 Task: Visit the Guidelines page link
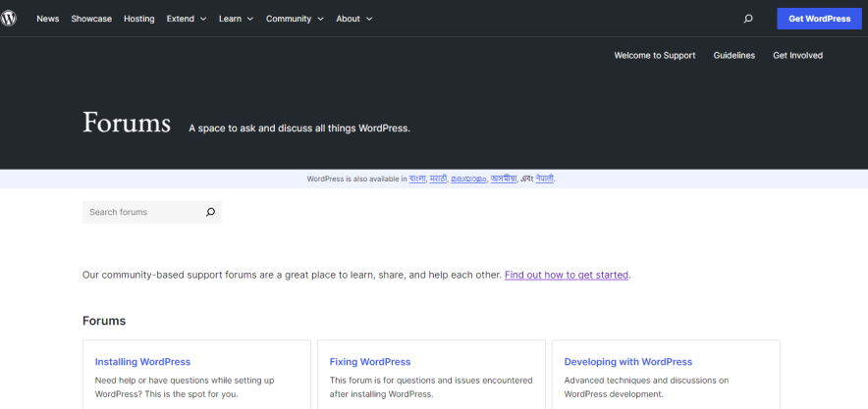coord(734,56)
